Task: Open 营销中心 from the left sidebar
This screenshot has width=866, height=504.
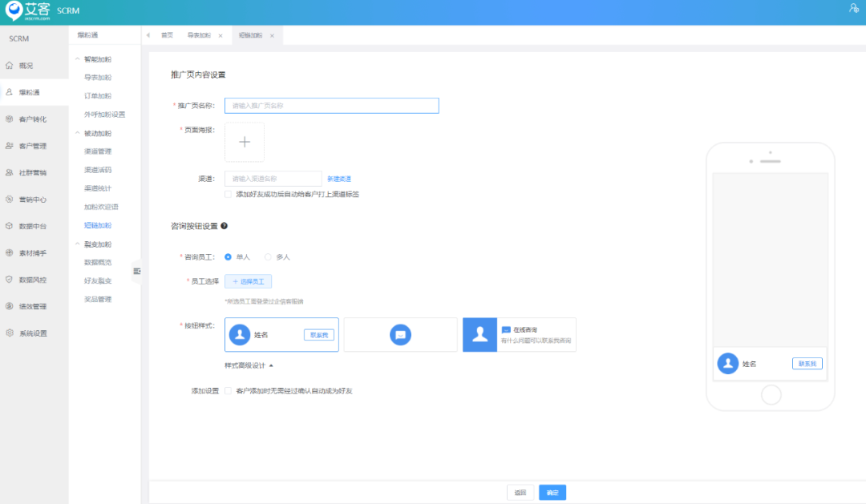Action: click(10, 200)
